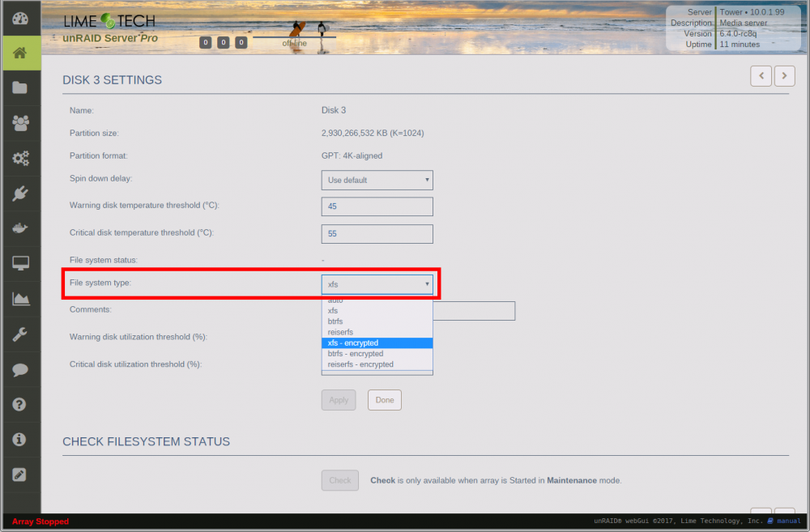Open Spin down delay dropdown
The image size is (810, 532).
pos(377,181)
